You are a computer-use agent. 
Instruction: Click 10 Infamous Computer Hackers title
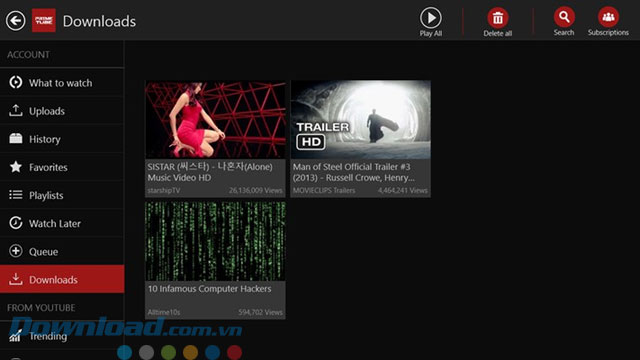209,289
